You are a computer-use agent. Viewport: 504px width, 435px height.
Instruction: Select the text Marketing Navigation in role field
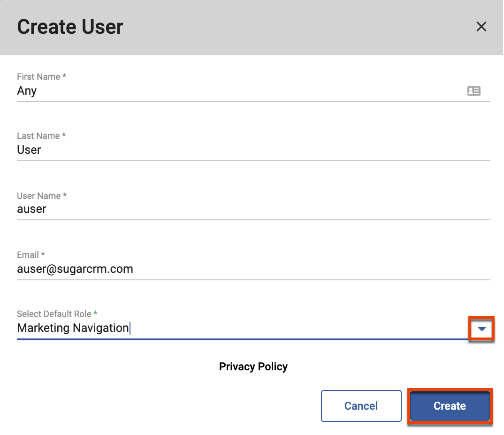73,328
